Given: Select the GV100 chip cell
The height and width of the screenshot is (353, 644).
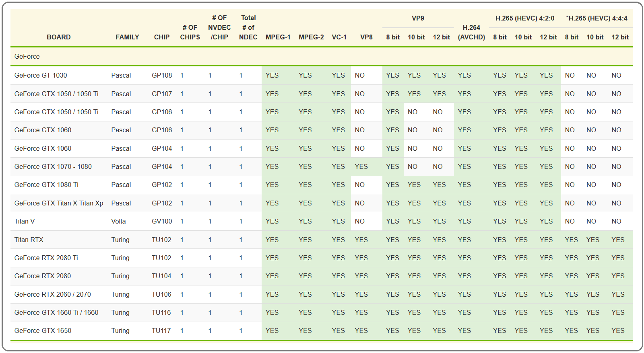Looking at the screenshot, I should pyautogui.click(x=162, y=221).
